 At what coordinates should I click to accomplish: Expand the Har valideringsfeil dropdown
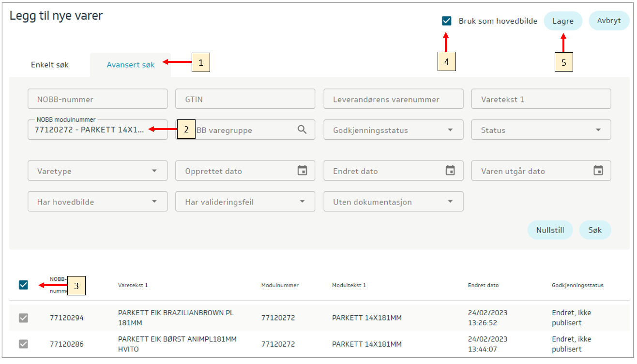(x=302, y=202)
